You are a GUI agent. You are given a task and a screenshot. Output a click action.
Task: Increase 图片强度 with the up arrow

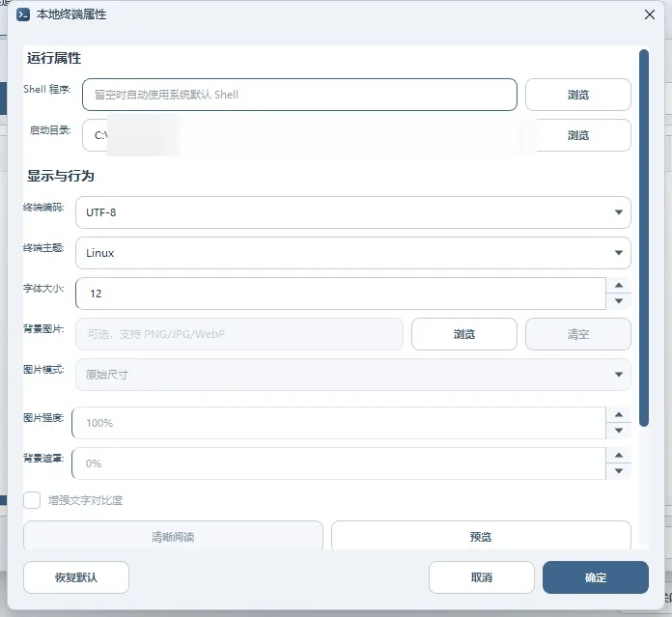[619, 415]
